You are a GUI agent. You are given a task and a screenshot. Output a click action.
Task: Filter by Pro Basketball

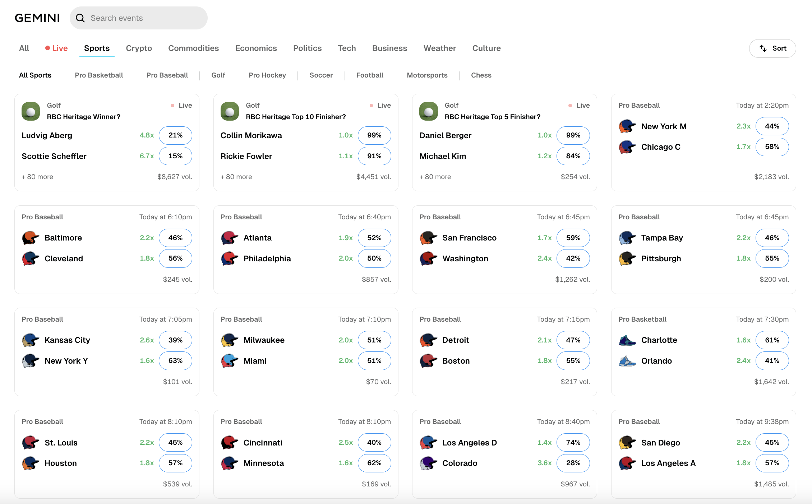99,75
